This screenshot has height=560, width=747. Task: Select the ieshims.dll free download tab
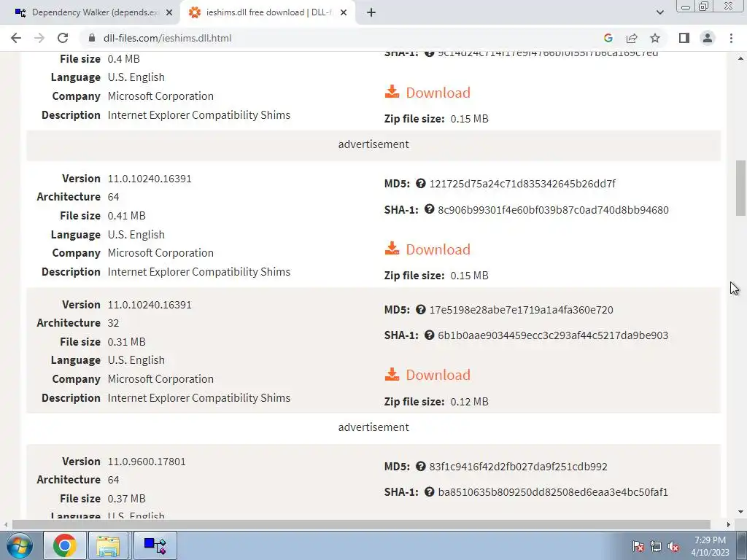click(x=268, y=12)
